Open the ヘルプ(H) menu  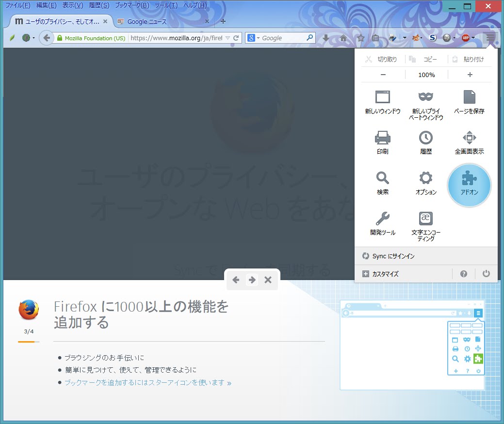(x=195, y=5)
